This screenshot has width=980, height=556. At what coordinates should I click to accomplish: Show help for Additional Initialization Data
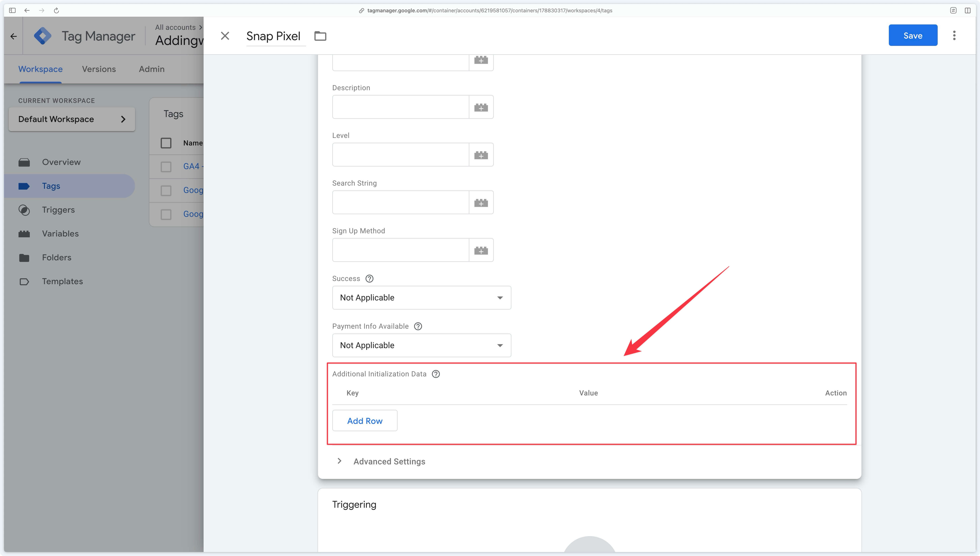436,374
